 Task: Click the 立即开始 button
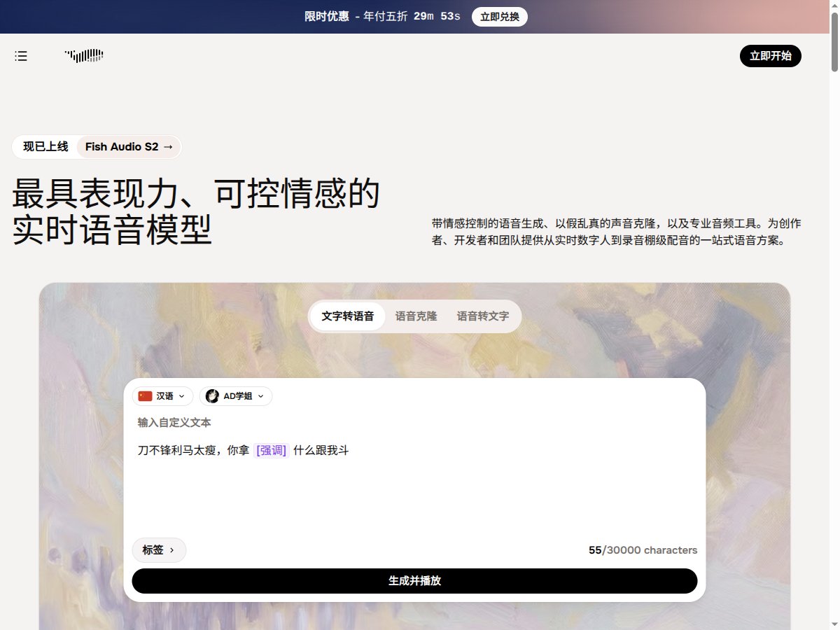[x=770, y=56]
